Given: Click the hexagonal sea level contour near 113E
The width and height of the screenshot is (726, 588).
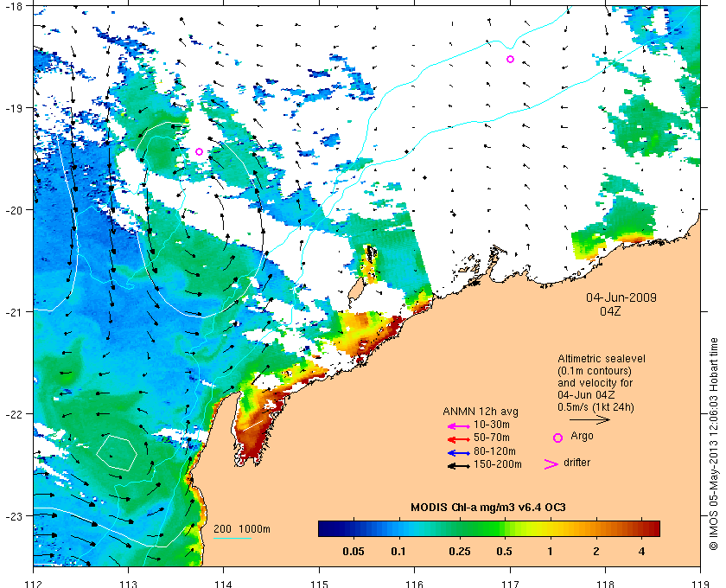Looking at the screenshot, I should [117, 453].
